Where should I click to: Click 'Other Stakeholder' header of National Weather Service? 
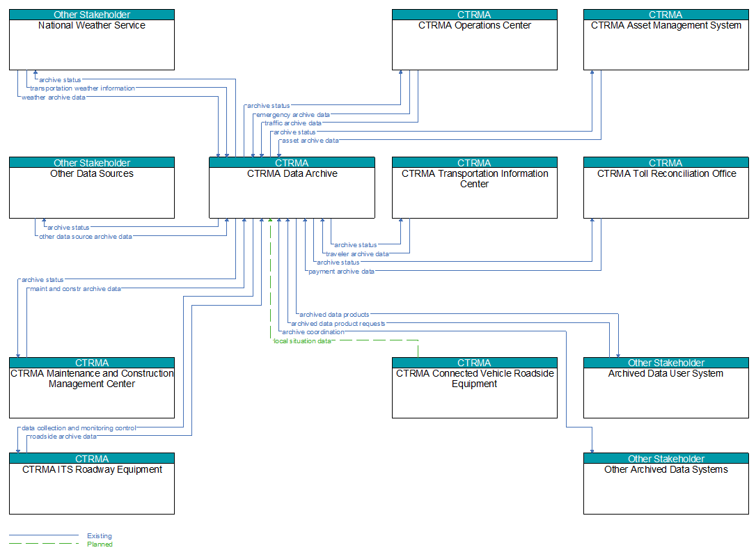coord(92,15)
